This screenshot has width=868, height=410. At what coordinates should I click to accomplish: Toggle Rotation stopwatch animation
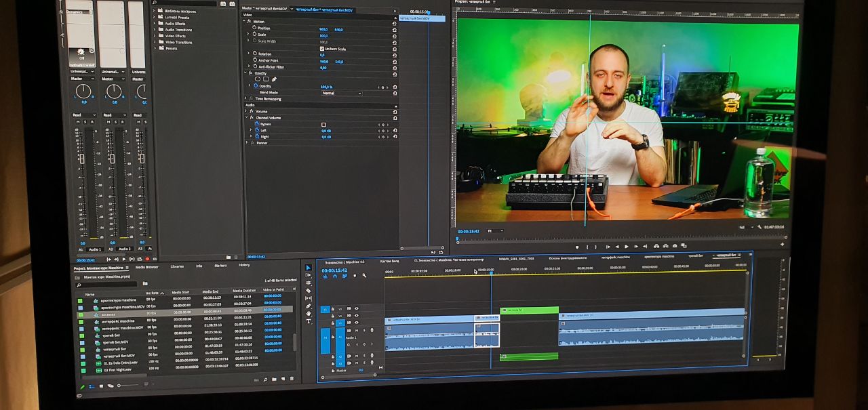pyautogui.click(x=254, y=54)
